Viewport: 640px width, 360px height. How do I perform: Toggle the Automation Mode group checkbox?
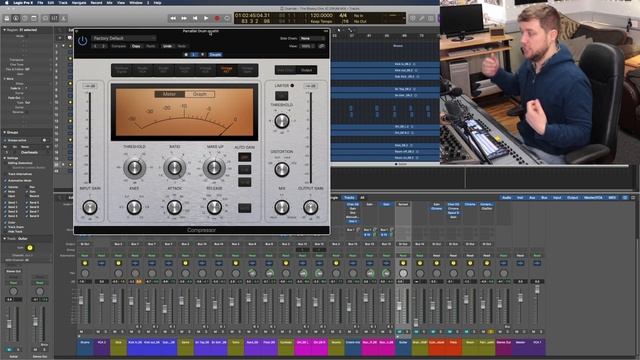point(5,180)
